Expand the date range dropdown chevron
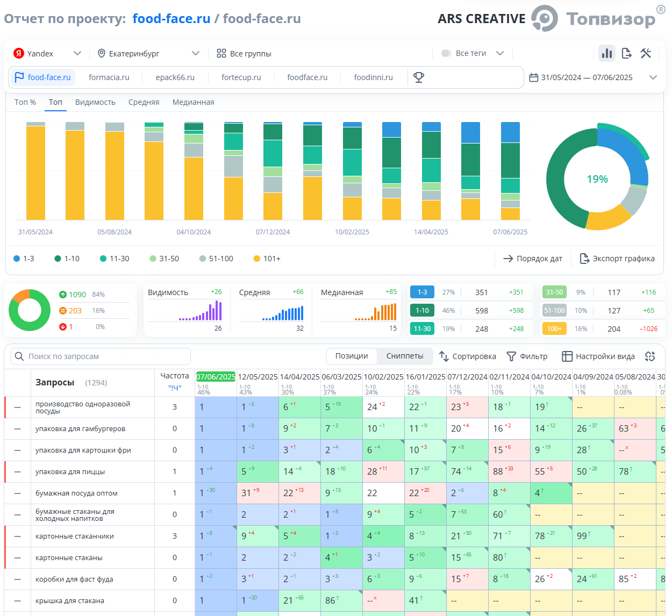 click(x=653, y=77)
